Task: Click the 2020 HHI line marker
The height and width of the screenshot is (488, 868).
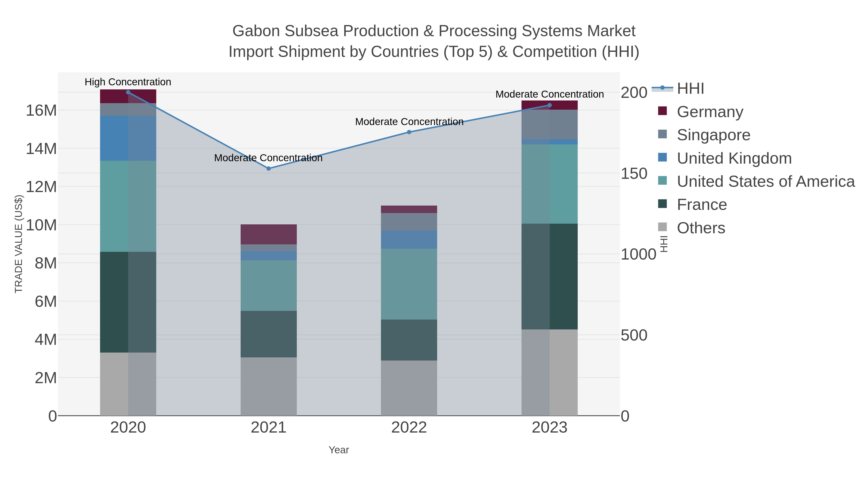Action: 128,92
